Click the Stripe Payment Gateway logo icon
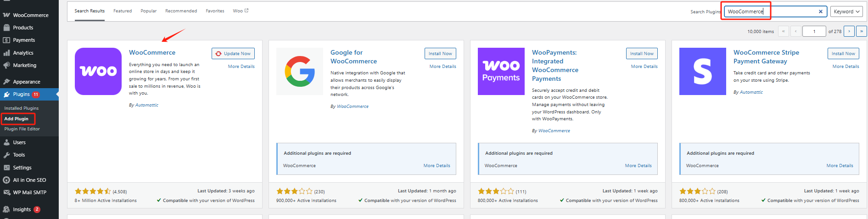868x219 pixels. (702, 71)
